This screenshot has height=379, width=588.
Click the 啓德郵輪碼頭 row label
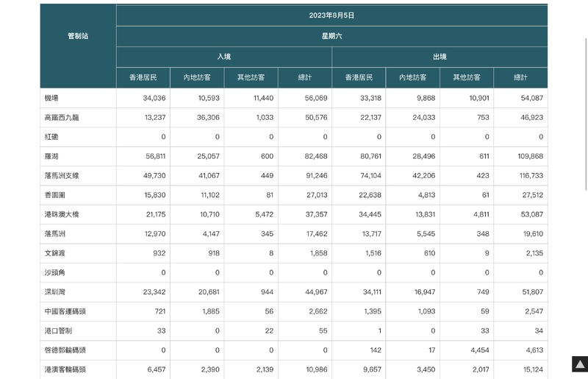[x=65, y=350]
